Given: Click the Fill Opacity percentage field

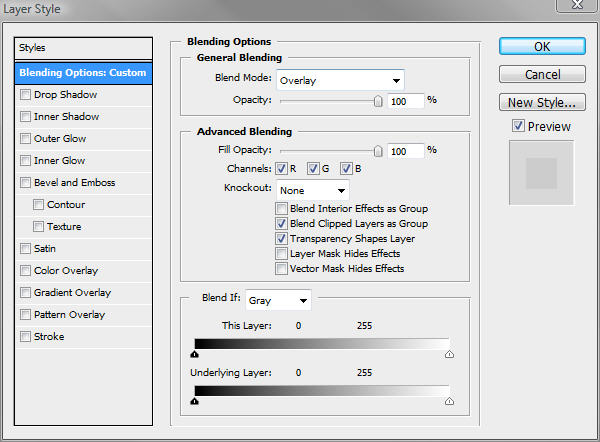Looking at the screenshot, I should coord(406,151).
